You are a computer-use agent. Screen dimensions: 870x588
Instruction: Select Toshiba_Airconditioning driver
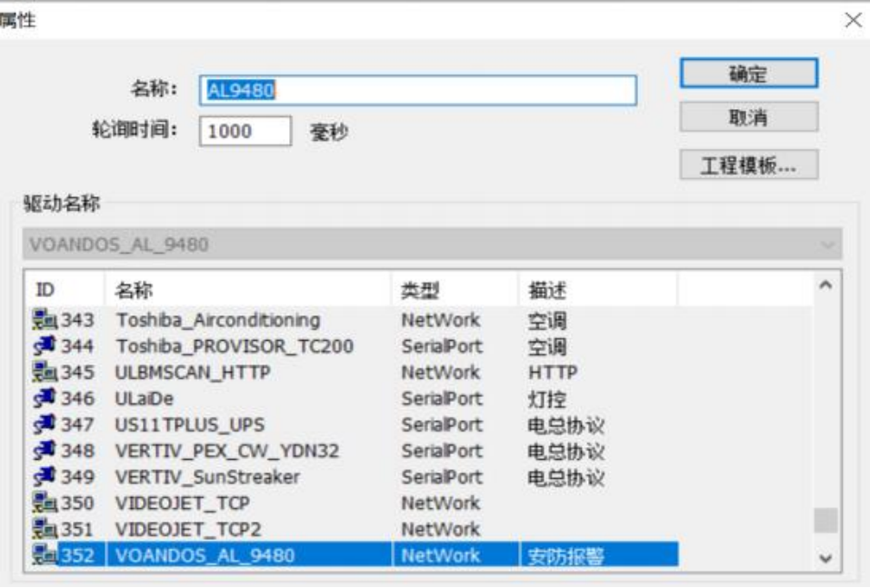tap(218, 320)
